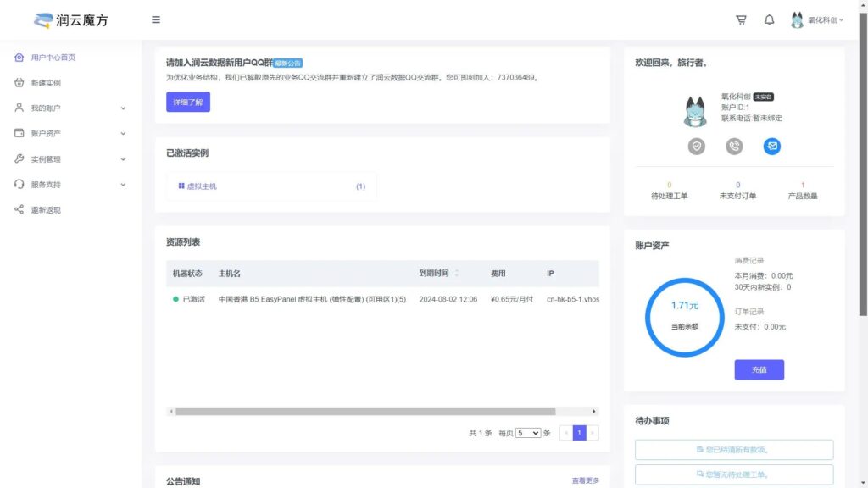This screenshot has width=868, height=488.
Task: Open 新建实例 in sidebar
Action: pyautogui.click(x=45, y=83)
